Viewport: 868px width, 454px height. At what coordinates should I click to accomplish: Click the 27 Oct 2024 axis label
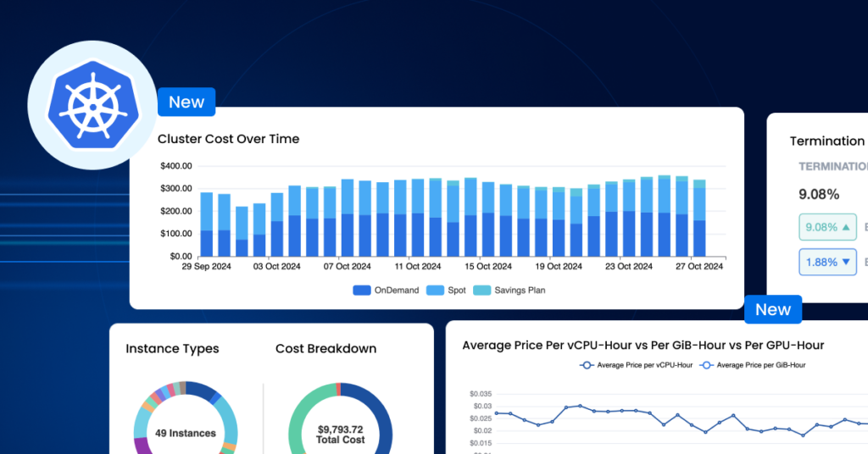pos(699,267)
